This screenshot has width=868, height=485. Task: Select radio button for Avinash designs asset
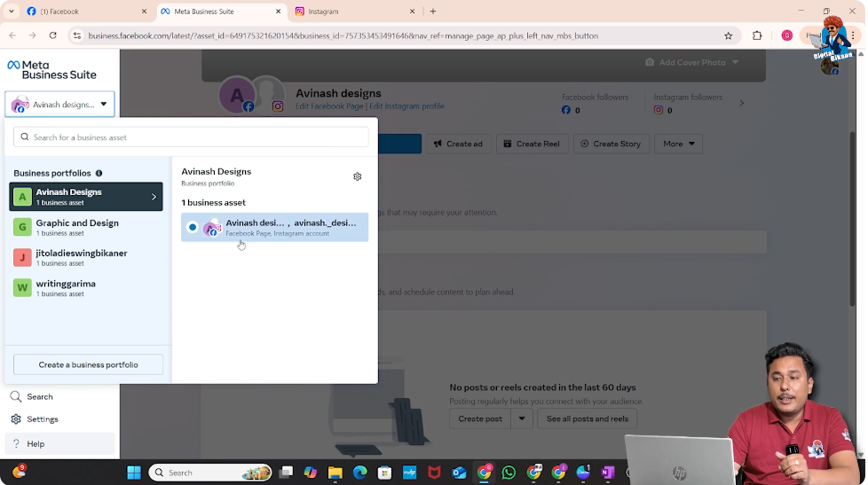192,227
